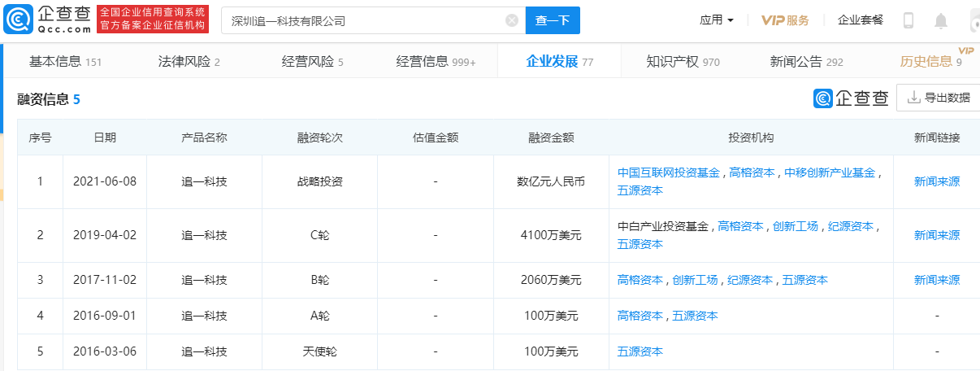Open 五源资本 link in B轮 row

tap(805, 280)
